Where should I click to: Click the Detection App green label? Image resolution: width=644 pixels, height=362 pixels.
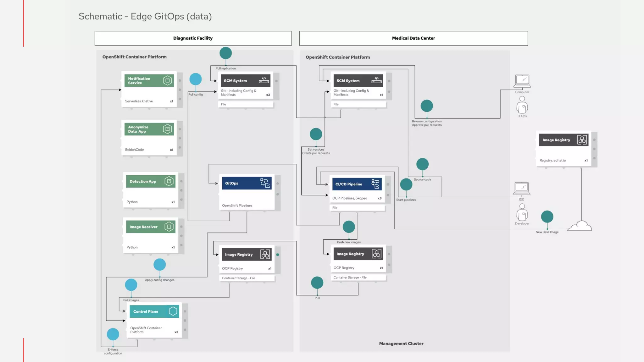(x=143, y=181)
